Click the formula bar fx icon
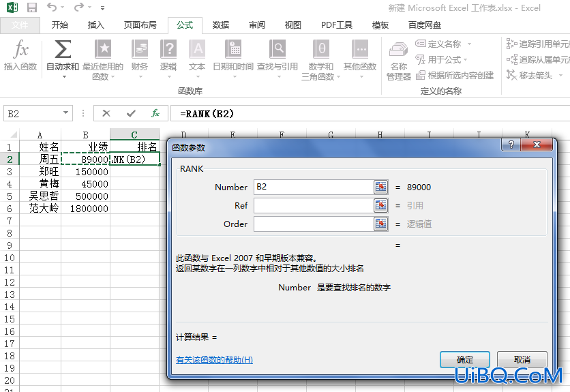The width and height of the screenshot is (570, 392). coord(155,113)
